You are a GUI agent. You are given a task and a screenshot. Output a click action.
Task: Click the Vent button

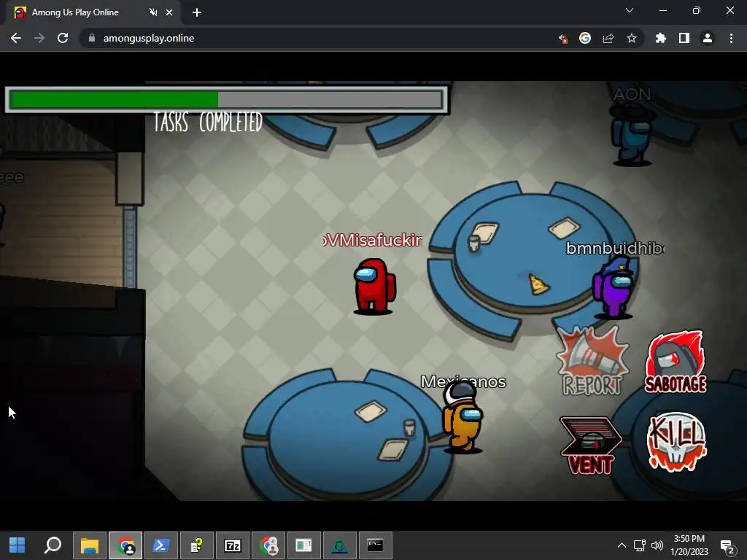591,446
